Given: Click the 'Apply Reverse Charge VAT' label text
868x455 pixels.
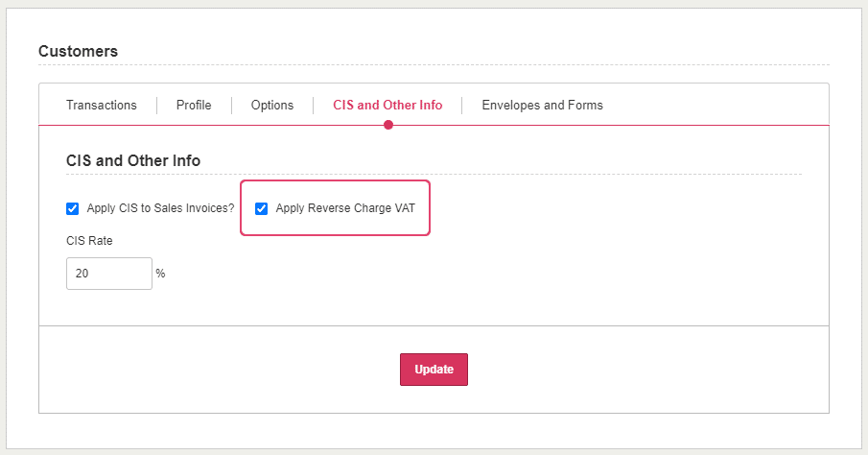Looking at the screenshot, I should click(345, 208).
